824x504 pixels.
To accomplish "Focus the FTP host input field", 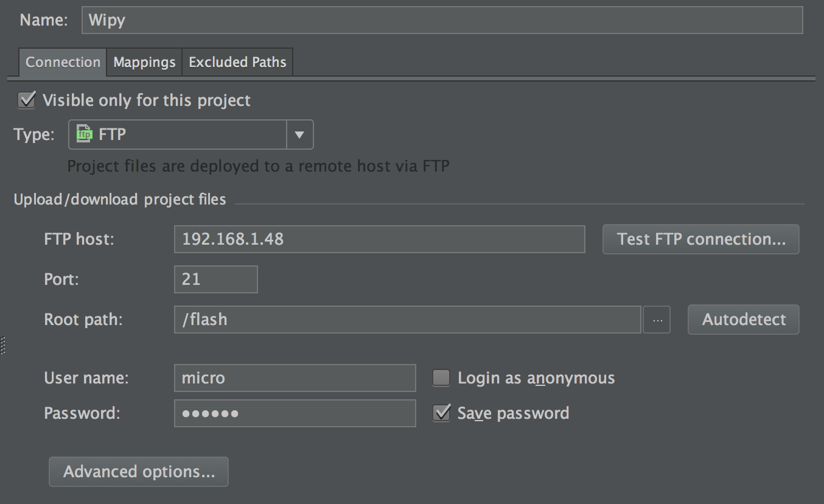I will click(379, 239).
